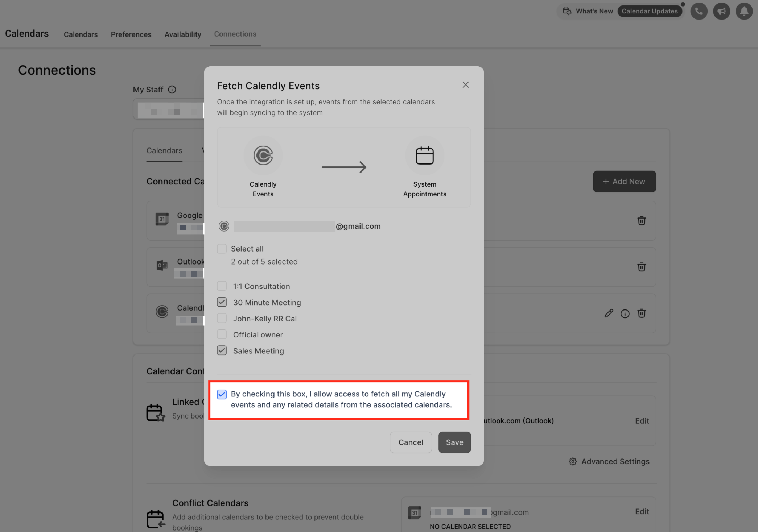This screenshot has height=532, width=758.
Task: Open the notifications bell icon
Action: pyautogui.click(x=744, y=11)
